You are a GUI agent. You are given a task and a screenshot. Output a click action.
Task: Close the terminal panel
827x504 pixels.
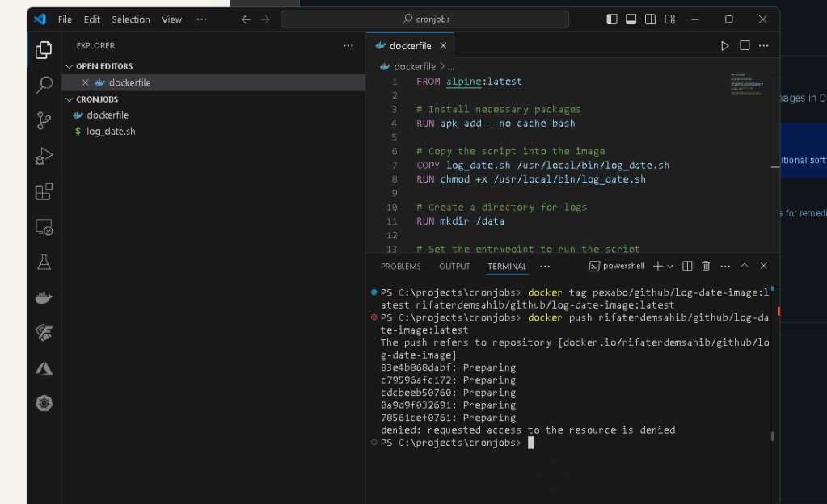pos(763,266)
